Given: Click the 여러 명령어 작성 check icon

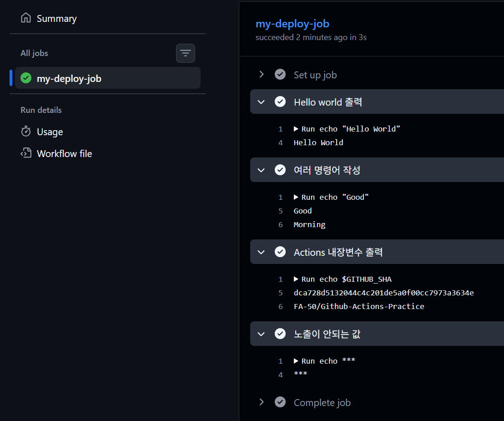Looking at the screenshot, I should pyautogui.click(x=280, y=170).
